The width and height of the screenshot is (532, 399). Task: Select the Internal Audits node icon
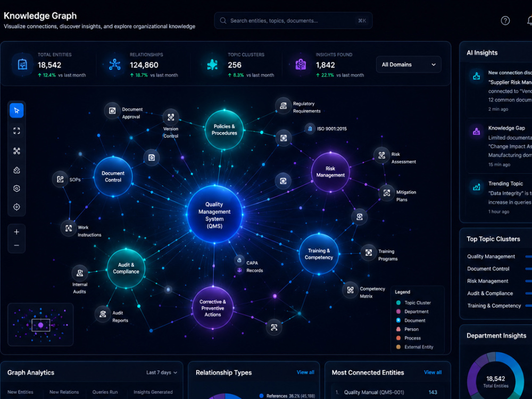pyautogui.click(x=80, y=273)
